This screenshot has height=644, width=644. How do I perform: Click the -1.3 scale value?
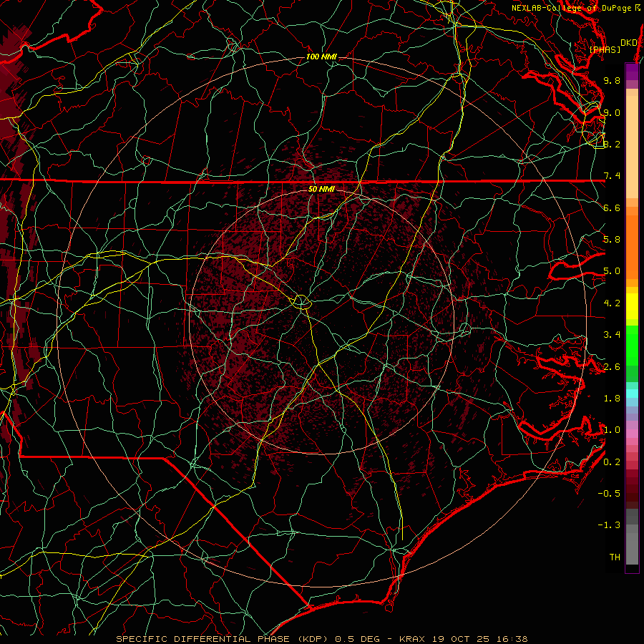click(609, 525)
